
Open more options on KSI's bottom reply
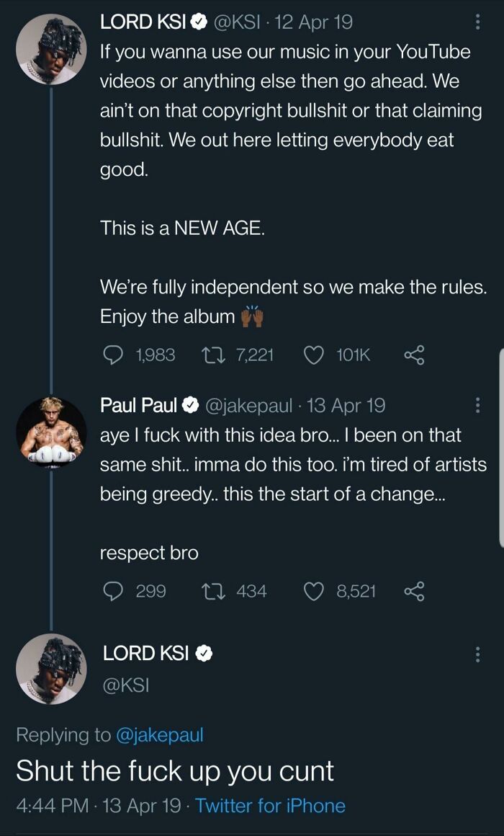(x=478, y=654)
